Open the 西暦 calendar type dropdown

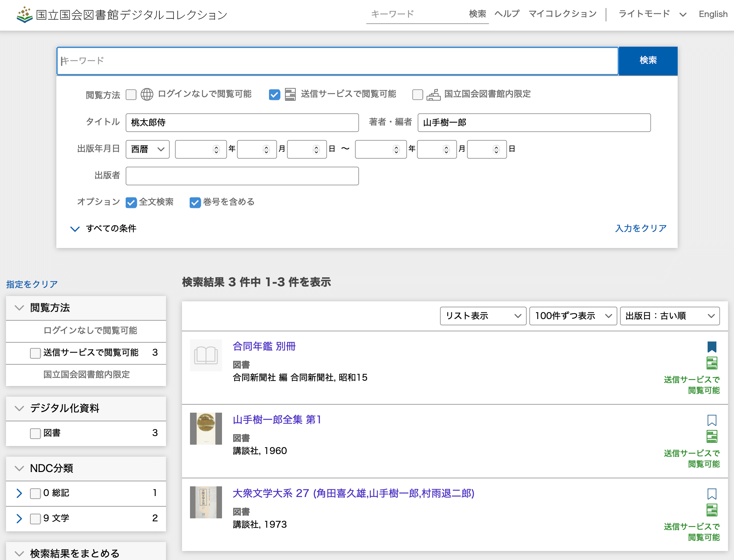click(x=148, y=149)
